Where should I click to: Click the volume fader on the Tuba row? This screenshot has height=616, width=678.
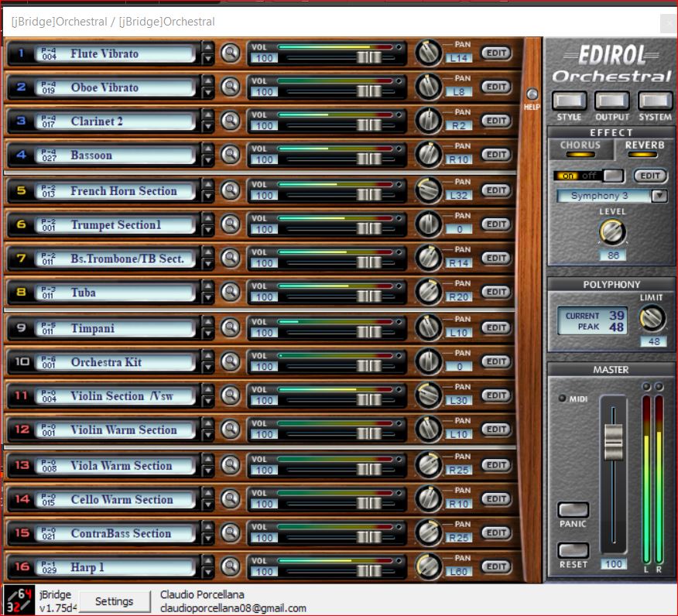pyautogui.click(x=369, y=296)
